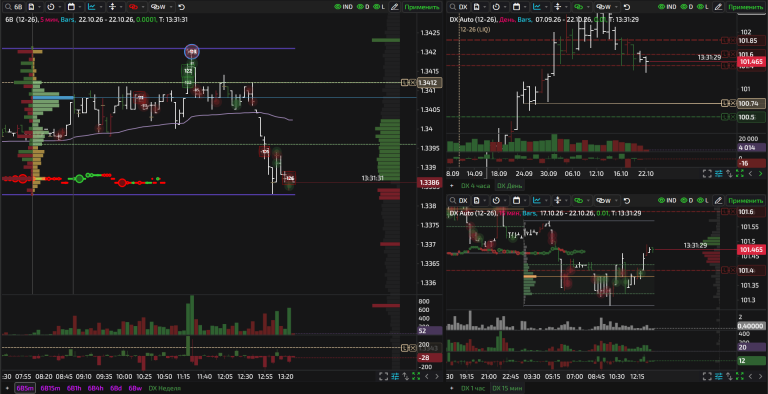Switch to the 6Bw tab
The image size is (768, 394).
[135, 388]
